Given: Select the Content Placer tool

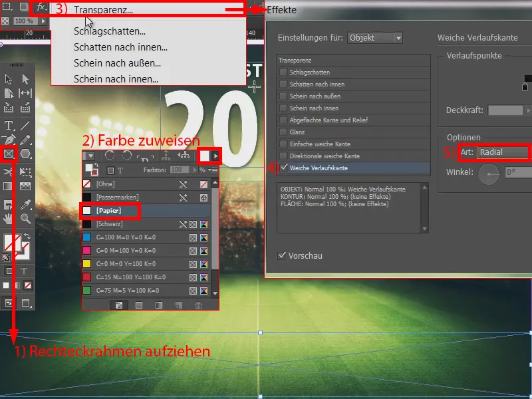Looking at the screenshot, I should point(25,108).
